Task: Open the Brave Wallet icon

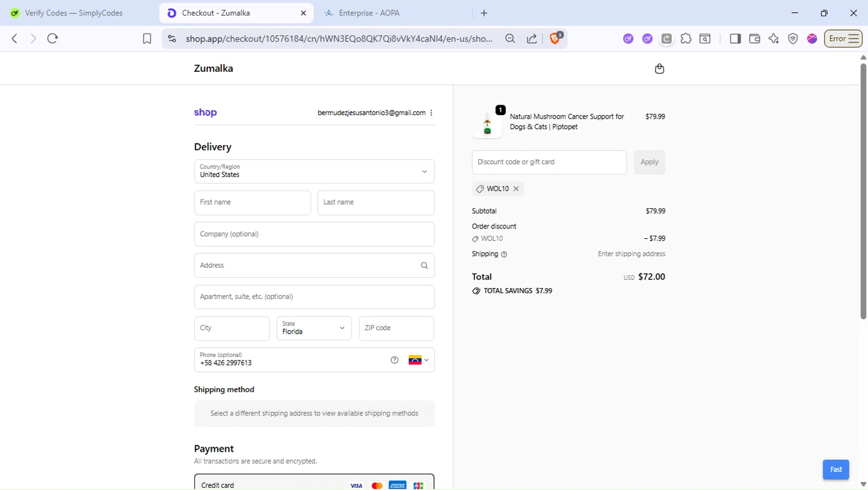Action: coord(755,39)
